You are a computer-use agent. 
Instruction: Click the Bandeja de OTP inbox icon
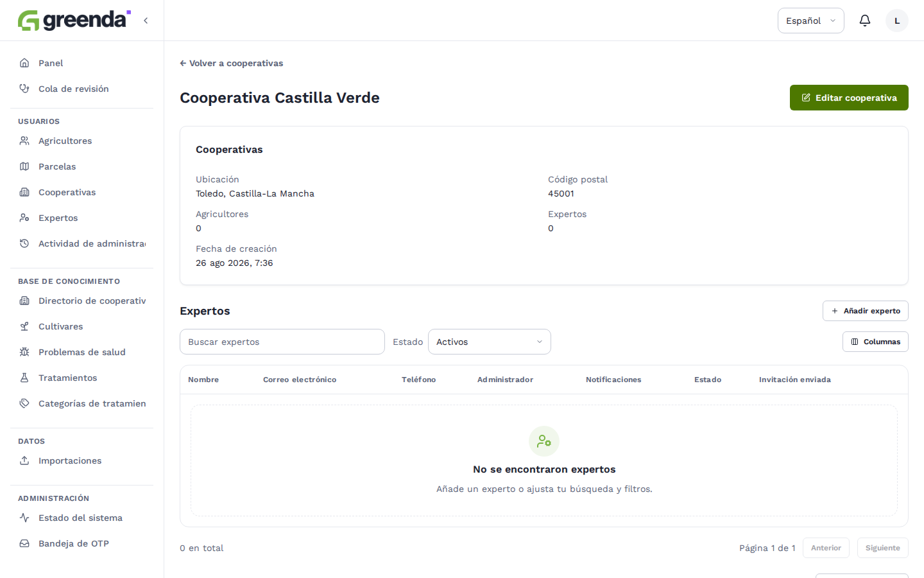(x=24, y=543)
